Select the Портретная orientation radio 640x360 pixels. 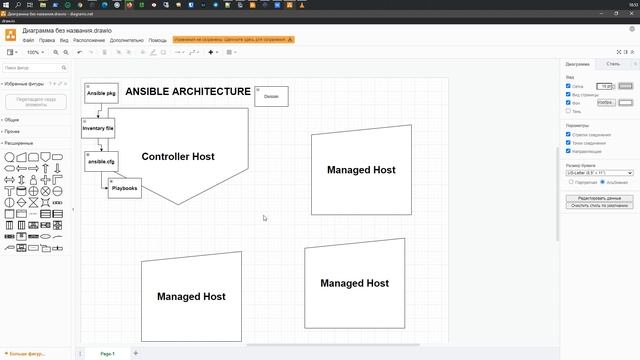click(x=571, y=182)
